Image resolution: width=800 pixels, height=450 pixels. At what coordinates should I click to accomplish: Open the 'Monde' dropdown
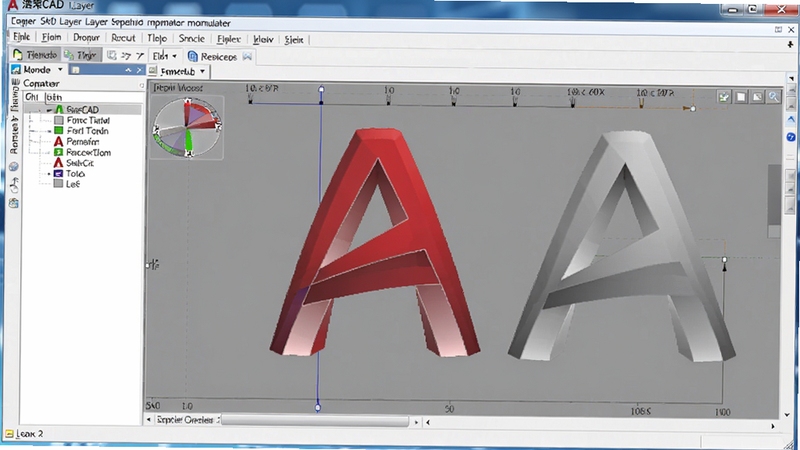38,69
